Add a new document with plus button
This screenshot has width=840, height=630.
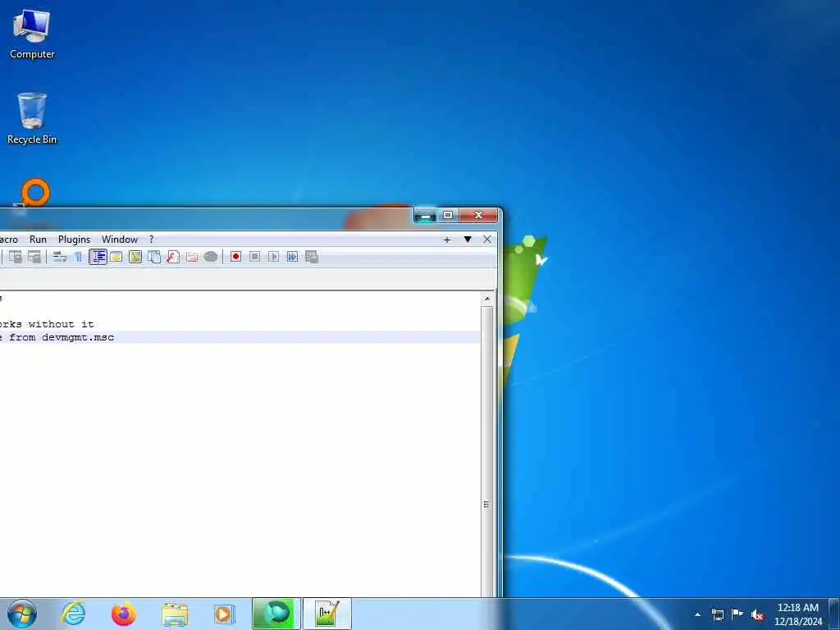pyautogui.click(x=447, y=240)
